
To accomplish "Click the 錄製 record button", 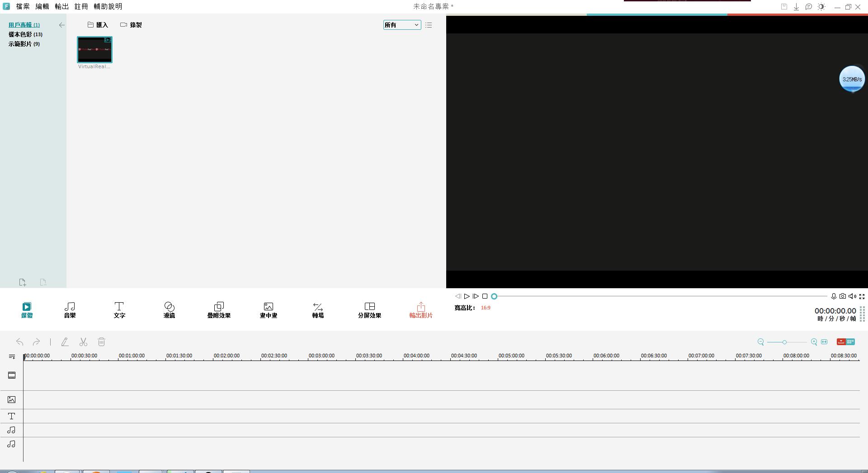I will (131, 25).
